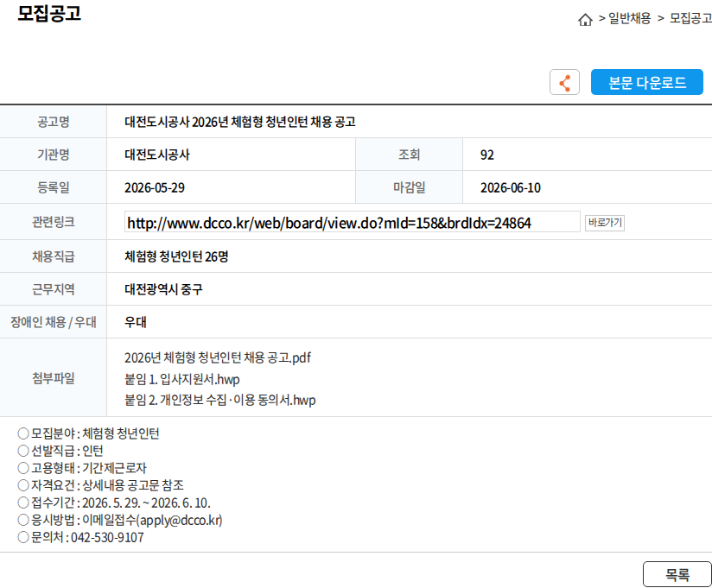Viewport: 712px width, 588px height.
Task: Click the related link URL field
Action: click(x=353, y=222)
